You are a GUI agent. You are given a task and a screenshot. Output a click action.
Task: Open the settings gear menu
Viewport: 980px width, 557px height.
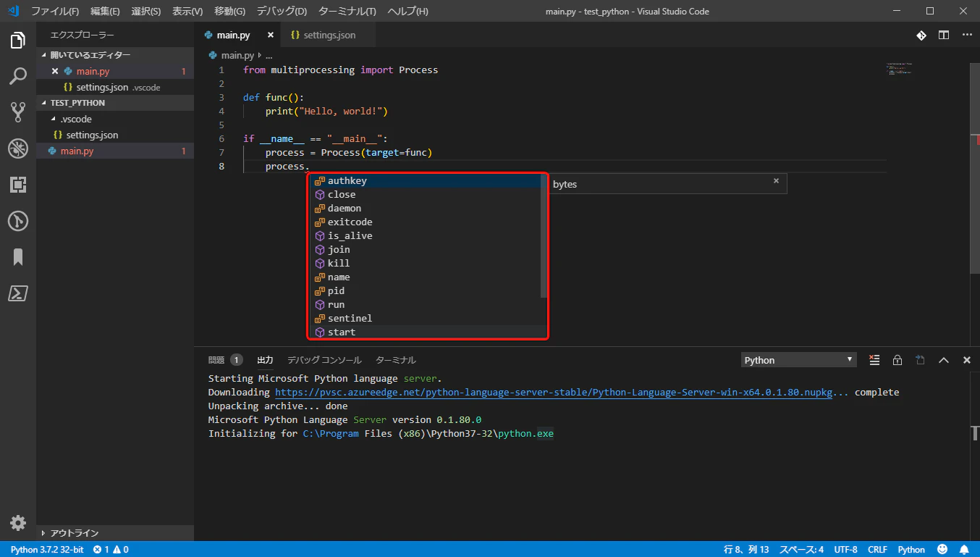[x=18, y=523]
